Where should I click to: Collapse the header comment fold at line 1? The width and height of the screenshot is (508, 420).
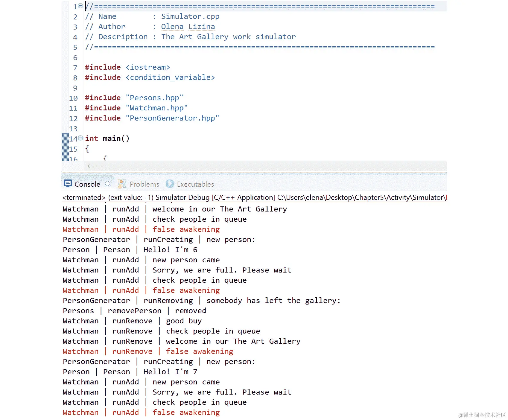[80, 6]
